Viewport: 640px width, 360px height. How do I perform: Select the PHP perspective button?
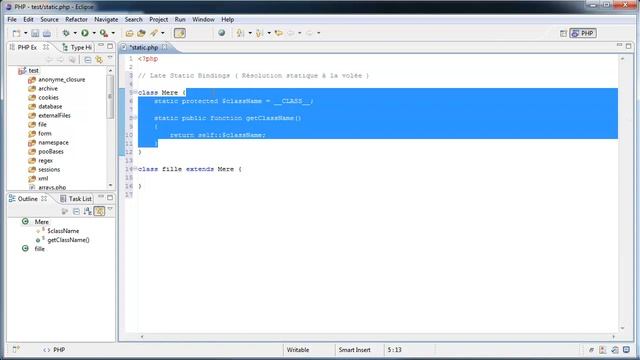583,33
